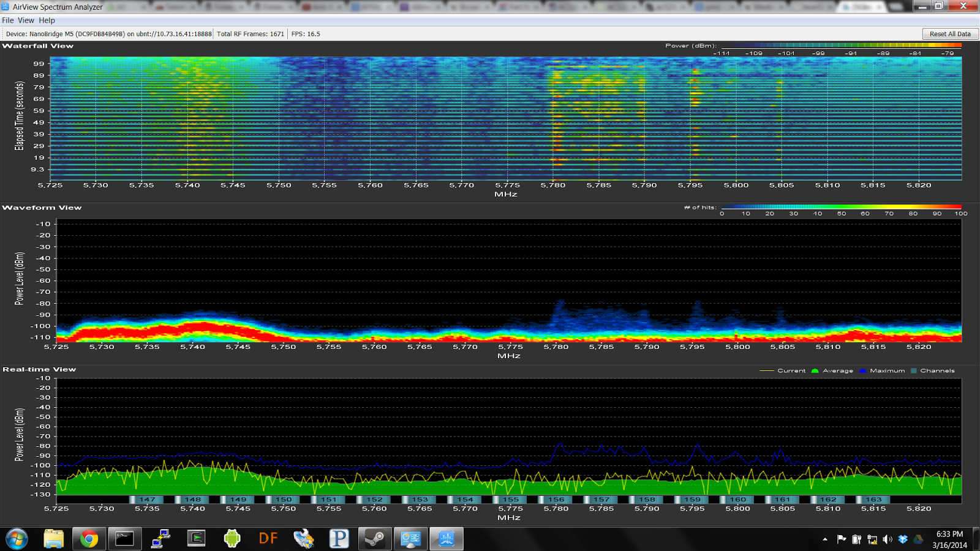Activate the AirView taskbar button
This screenshot has width=980, height=551.
(446, 539)
